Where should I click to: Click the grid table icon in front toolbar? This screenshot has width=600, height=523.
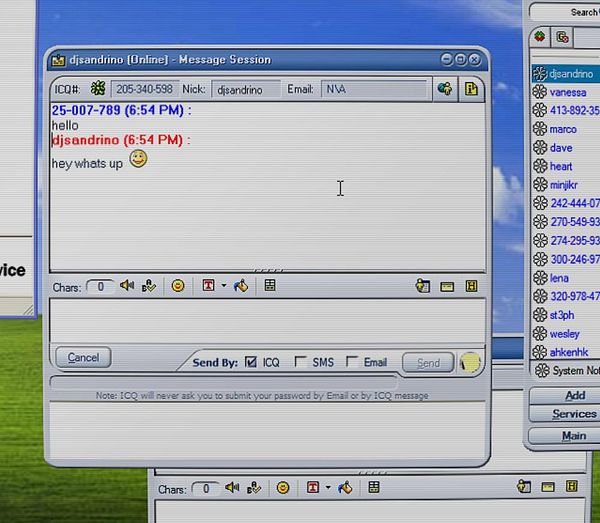tap(270, 285)
